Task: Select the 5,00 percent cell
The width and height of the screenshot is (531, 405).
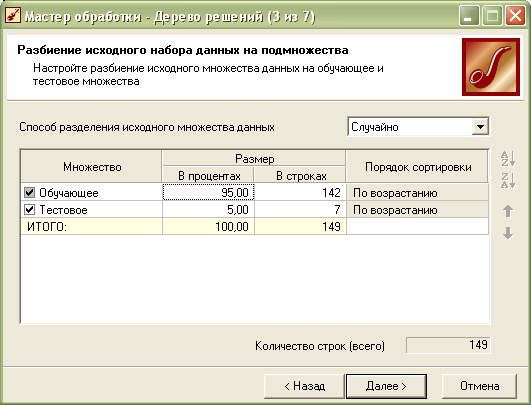Action: coord(208,210)
